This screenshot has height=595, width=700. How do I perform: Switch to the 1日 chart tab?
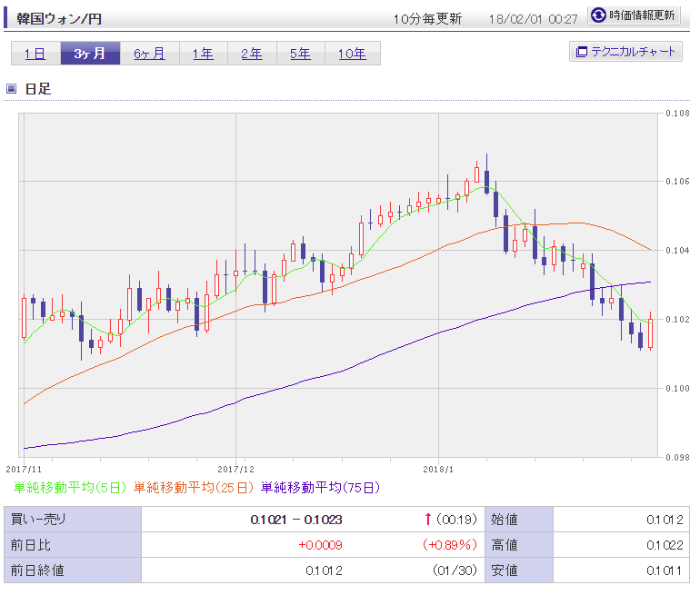pos(35,54)
